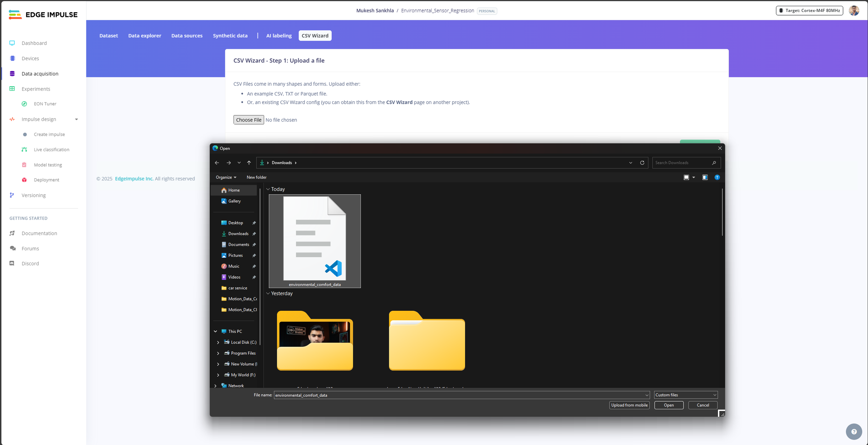Viewport: 868px width, 445px height.
Task: Click the Open button
Action: pyautogui.click(x=669, y=405)
